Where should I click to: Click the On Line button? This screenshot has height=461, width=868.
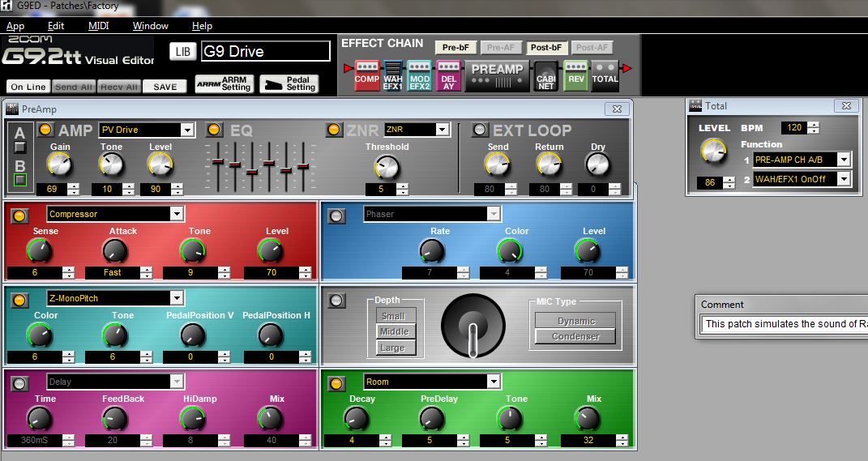[28, 87]
